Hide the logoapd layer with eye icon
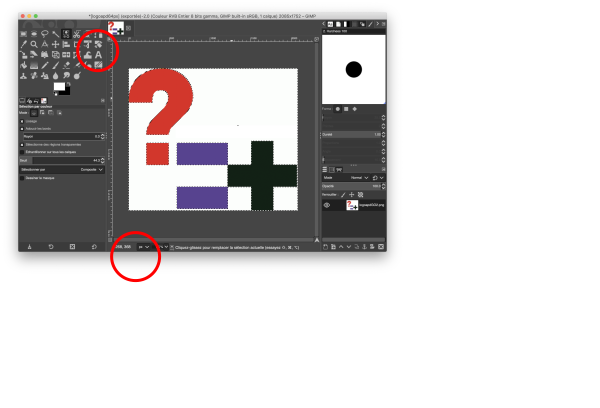Screen dimensions: 600x408 (327, 205)
